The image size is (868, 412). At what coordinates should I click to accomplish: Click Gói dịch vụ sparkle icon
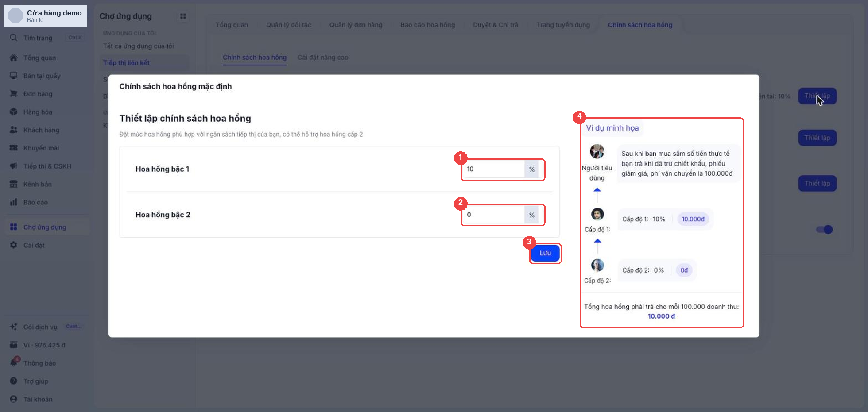click(14, 327)
